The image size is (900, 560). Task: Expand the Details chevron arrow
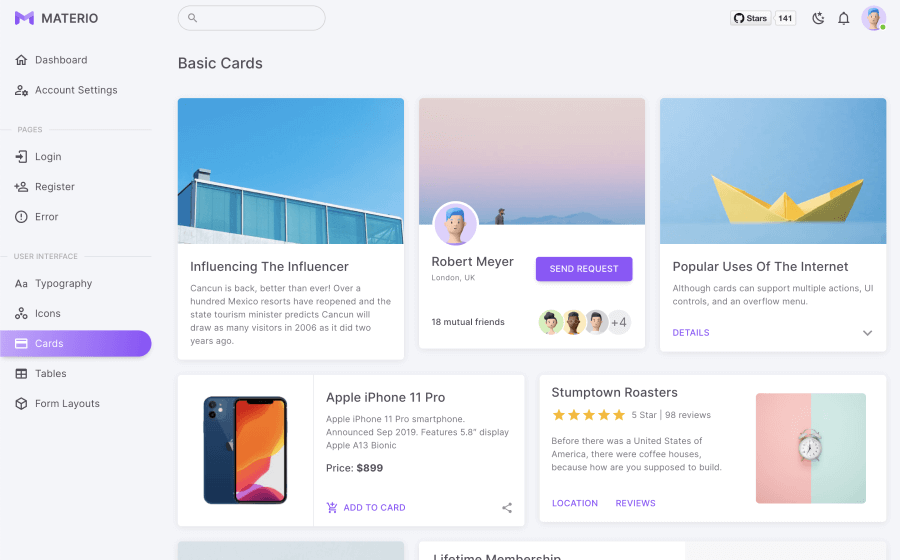pyautogui.click(x=867, y=333)
